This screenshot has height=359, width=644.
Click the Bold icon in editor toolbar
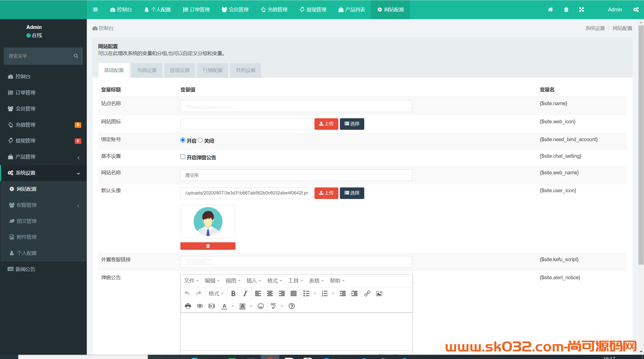(233, 294)
